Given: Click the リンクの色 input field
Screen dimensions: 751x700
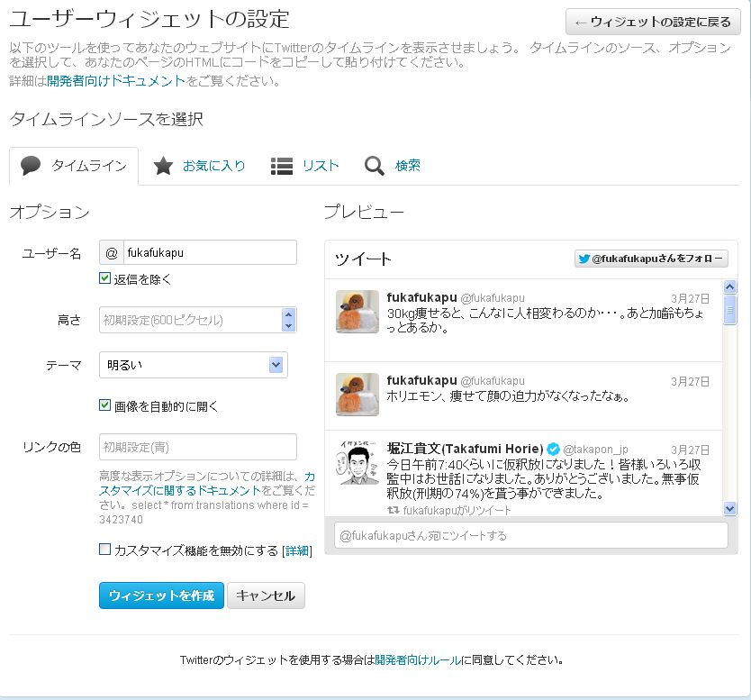Looking at the screenshot, I should coord(198,447).
